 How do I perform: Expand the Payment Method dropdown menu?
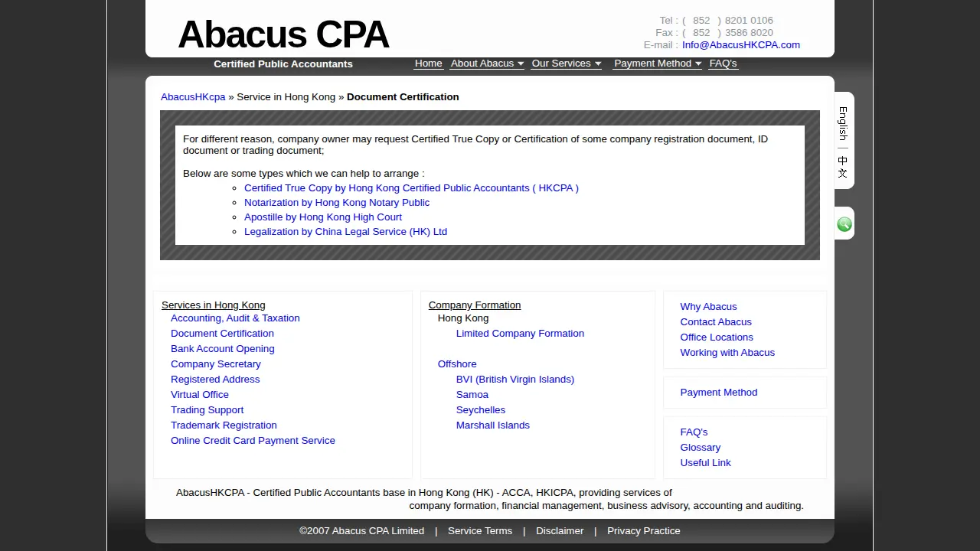click(x=658, y=64)
